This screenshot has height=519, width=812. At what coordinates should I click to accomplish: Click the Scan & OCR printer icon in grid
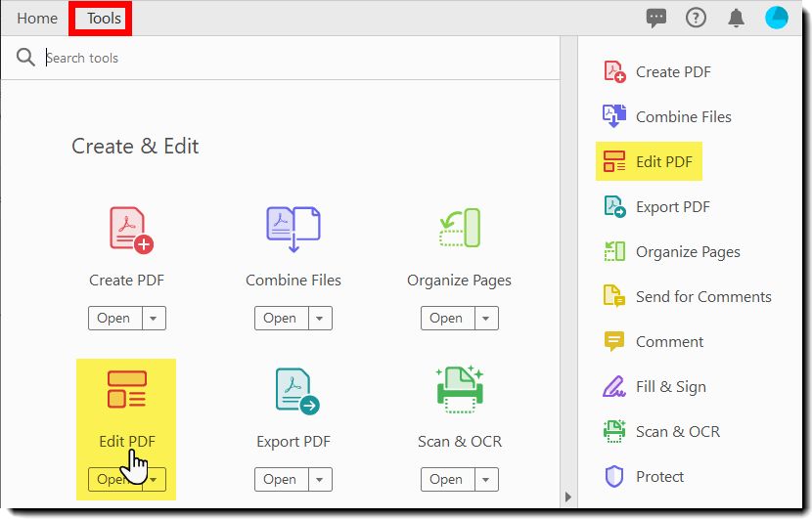[460, 389]
